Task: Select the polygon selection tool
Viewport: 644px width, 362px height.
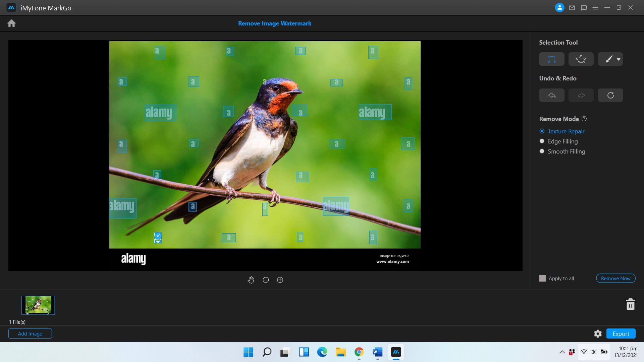Action: click(581, 59)
